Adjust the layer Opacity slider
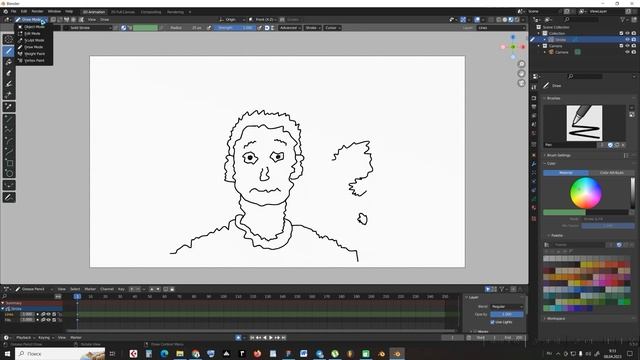640x360 pixels. click(x=507, y=314)
